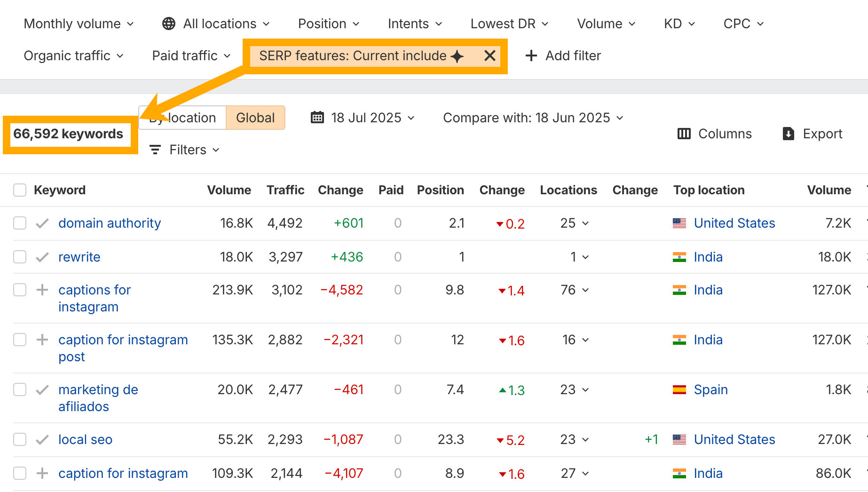Image resolution: width=868 pixels, height=492 pixels.
Task: Select the checkbox for local seo
Action: pos(19,439)
